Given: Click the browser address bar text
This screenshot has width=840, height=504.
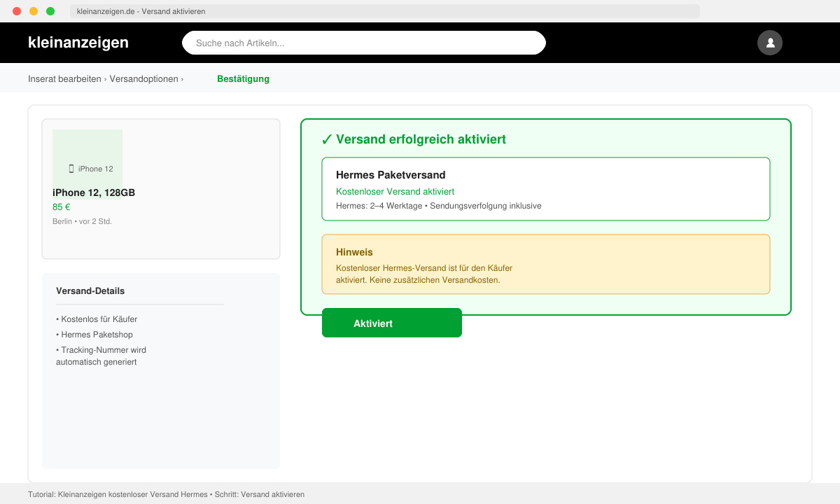Looking at the screenshot, I should tap(141, 11).
